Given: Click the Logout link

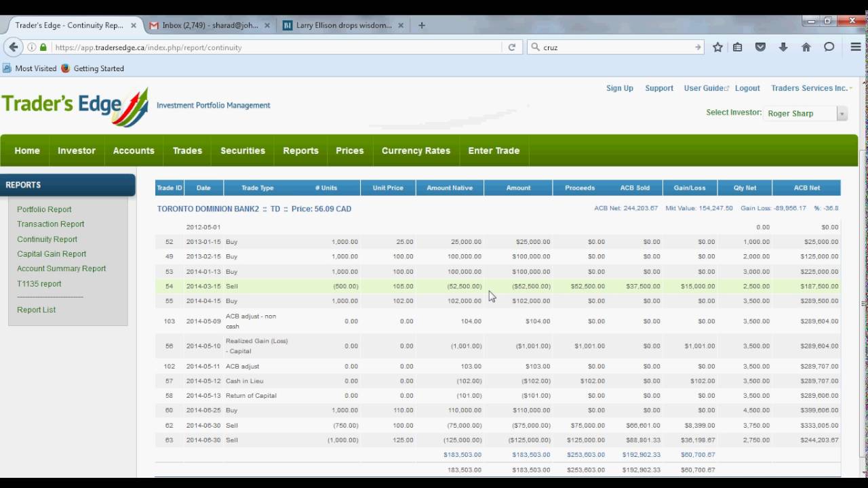Looking at the screenshot, I should tap(747, 88).
